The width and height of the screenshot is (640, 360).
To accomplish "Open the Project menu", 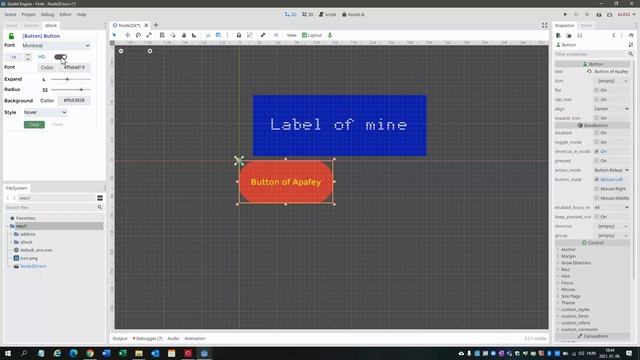I will coord(29,14).
